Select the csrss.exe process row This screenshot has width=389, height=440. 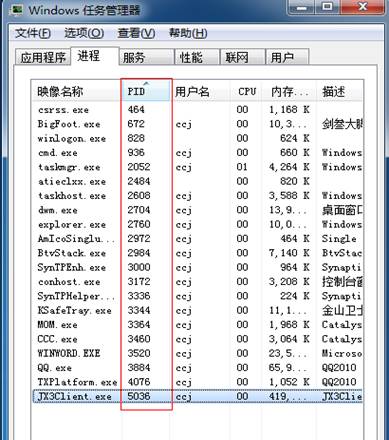197,110
